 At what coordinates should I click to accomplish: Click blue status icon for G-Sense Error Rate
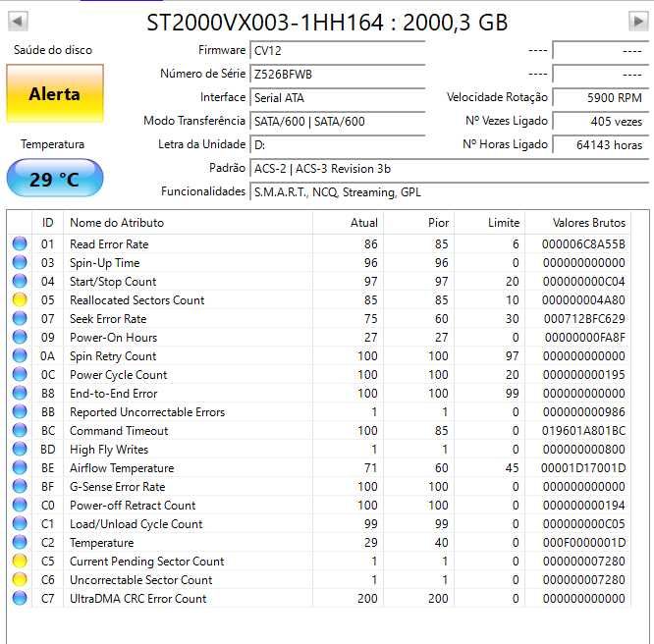tap(20, 486)
